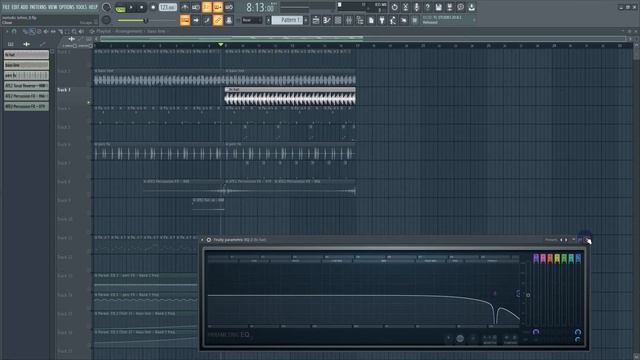This screenshot has width=640, height=360.
Task: Toggle pattern/song mode switch
Action: [x=120, y=8]
